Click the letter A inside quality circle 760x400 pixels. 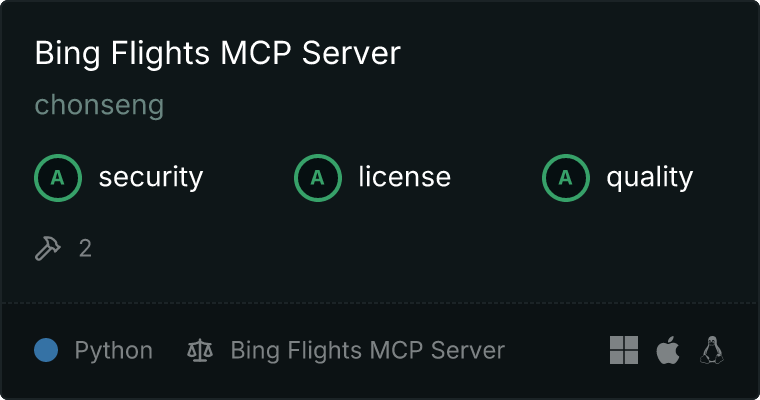(566, 178)
